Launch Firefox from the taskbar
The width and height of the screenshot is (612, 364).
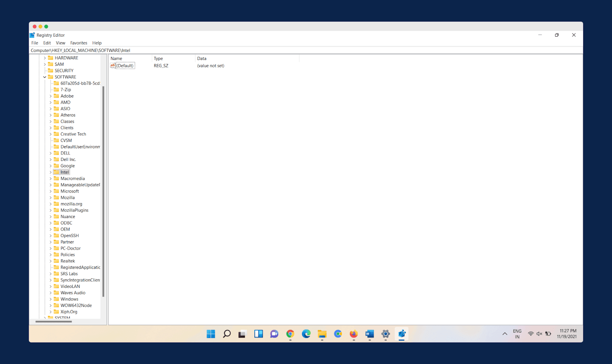[353, 334]
